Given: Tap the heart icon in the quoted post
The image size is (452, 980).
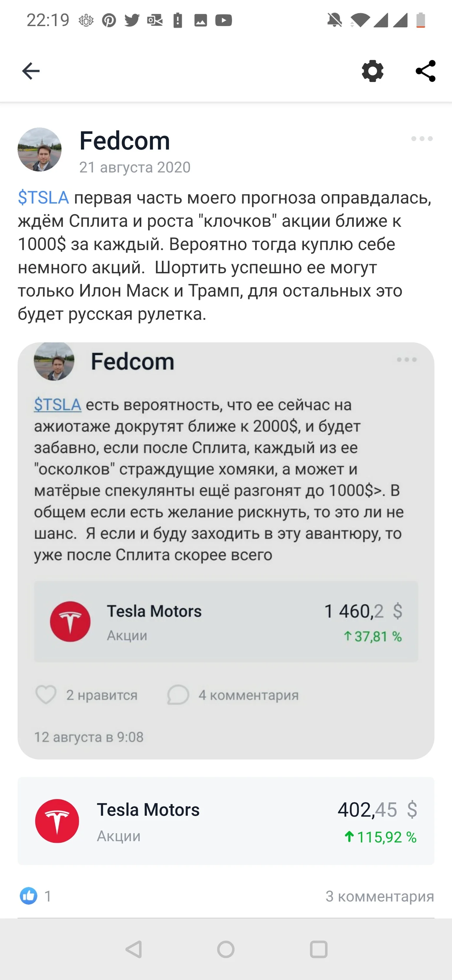Looking at the screenshot, I should coord(46,695).
